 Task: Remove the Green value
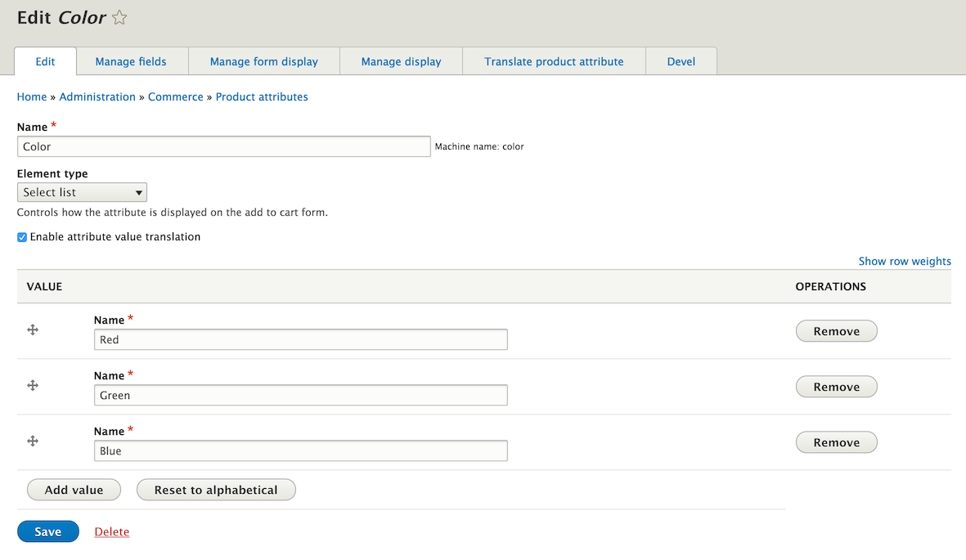836,386
